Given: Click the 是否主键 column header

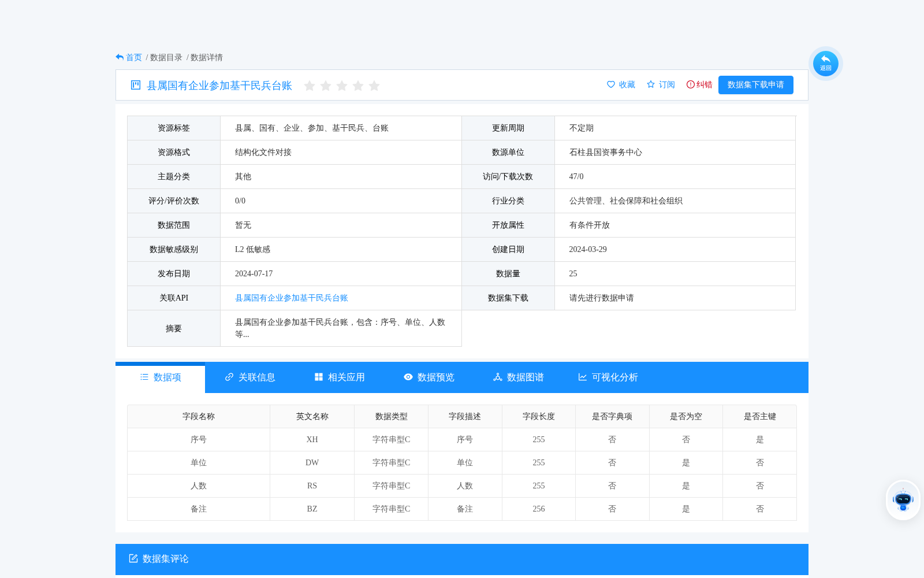Looking at the screenshot, I should pos(760,416).
